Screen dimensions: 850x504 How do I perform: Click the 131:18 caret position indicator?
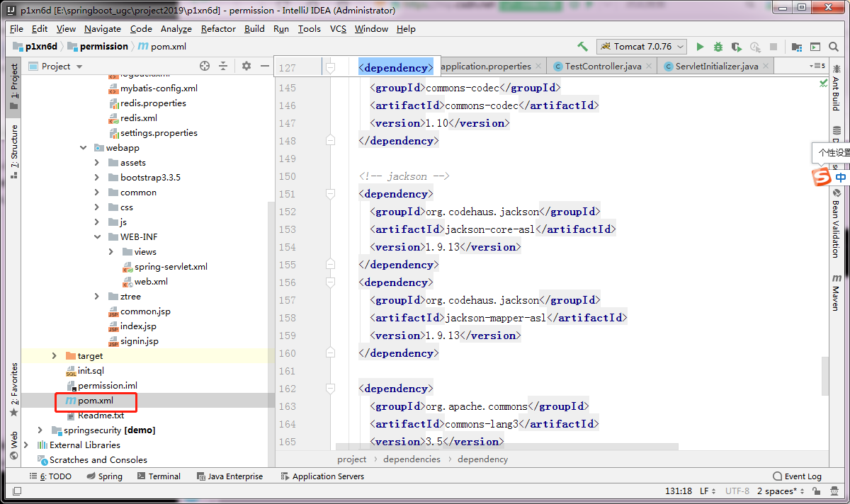pos(678,491)
